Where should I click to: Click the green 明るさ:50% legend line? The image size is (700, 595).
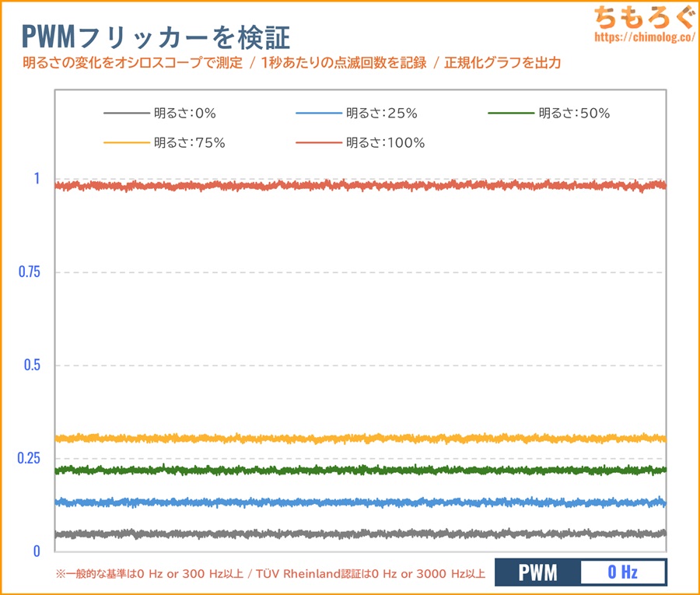(511, 114)
